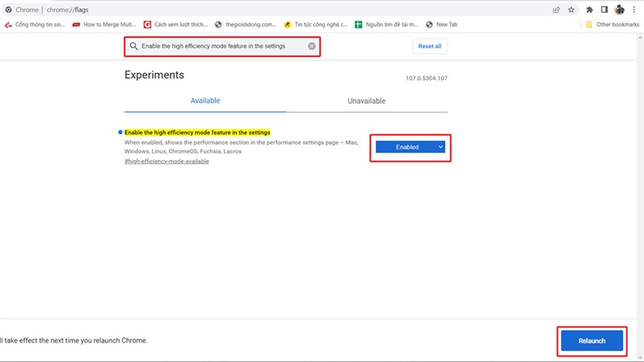Click the Experiments heading
The height and width of the screenshot is (362, 644).
pos(154,75)
